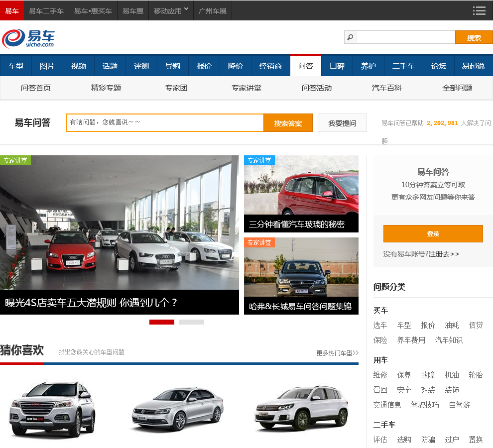Open 选车 category under 买车
This screenshot has width=493, height=448.
380,325
